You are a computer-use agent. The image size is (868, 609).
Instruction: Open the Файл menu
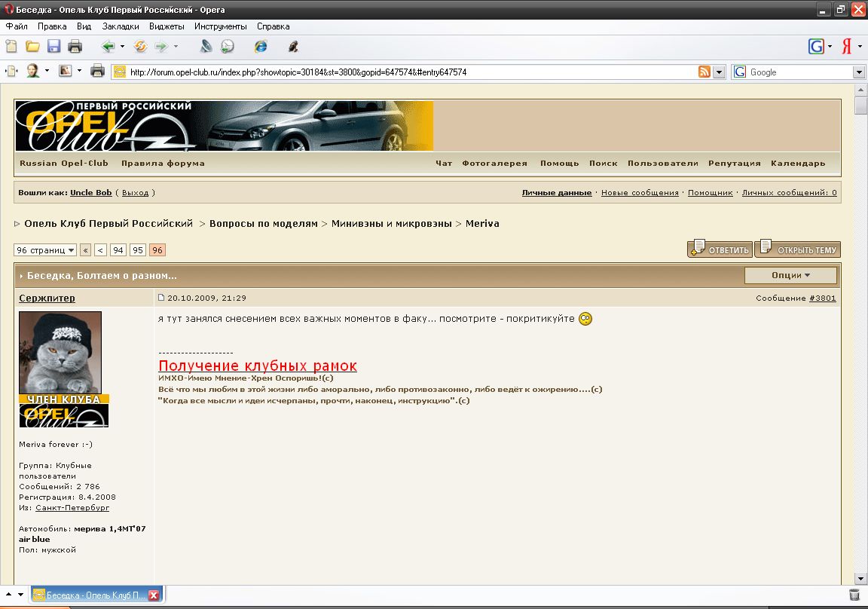pyautogui.click(x=17, y=26)
